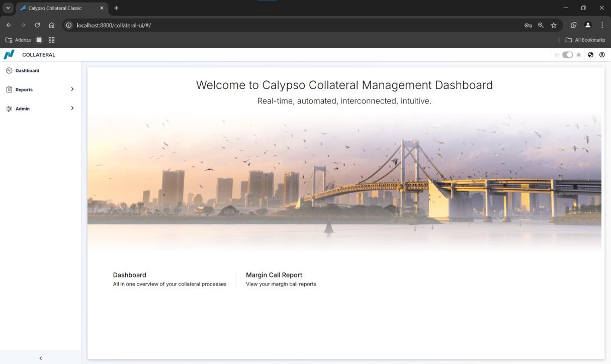This screenshot has height=364, width=611.
Task: Open the tab search dropdown arrow
Action: pyautogui.click(x=7, y=8)
